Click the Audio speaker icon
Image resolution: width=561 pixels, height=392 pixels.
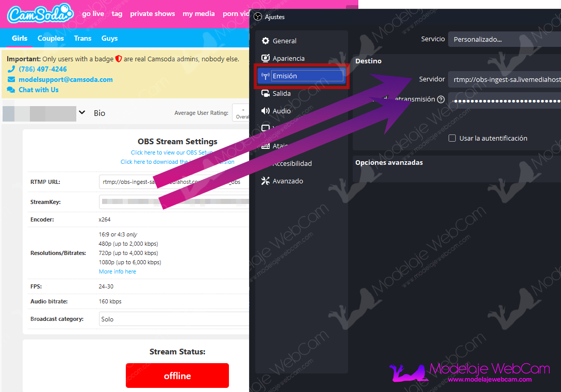tap(266, 111)
